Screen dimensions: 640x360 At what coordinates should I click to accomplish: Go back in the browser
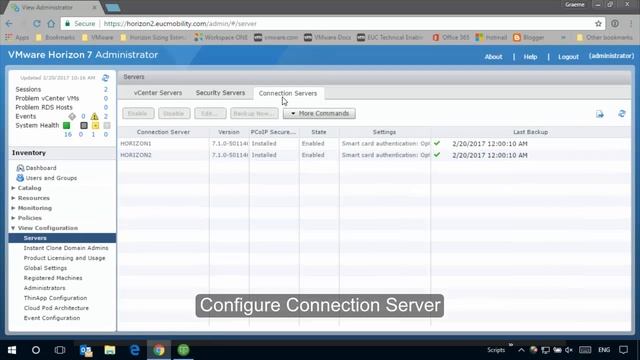click(9, 24)
